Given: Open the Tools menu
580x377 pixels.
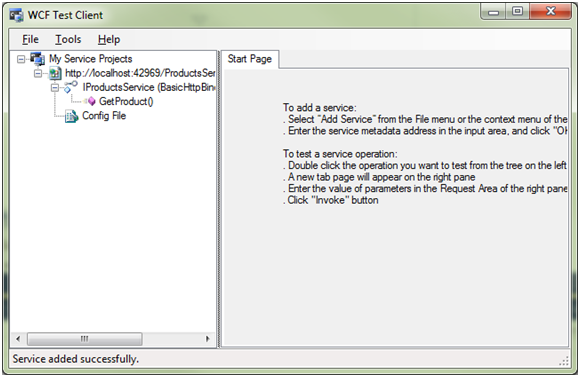Looking at the screenshot, I should (68, 39).
